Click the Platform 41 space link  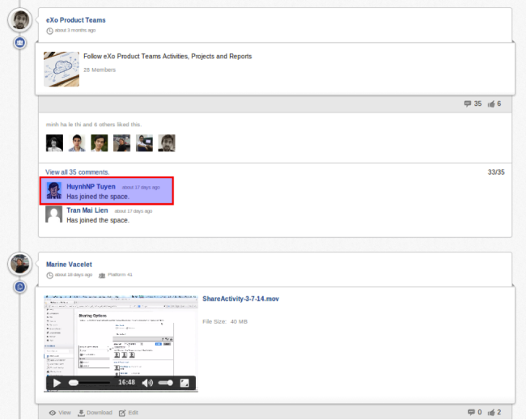click(118, 275)
